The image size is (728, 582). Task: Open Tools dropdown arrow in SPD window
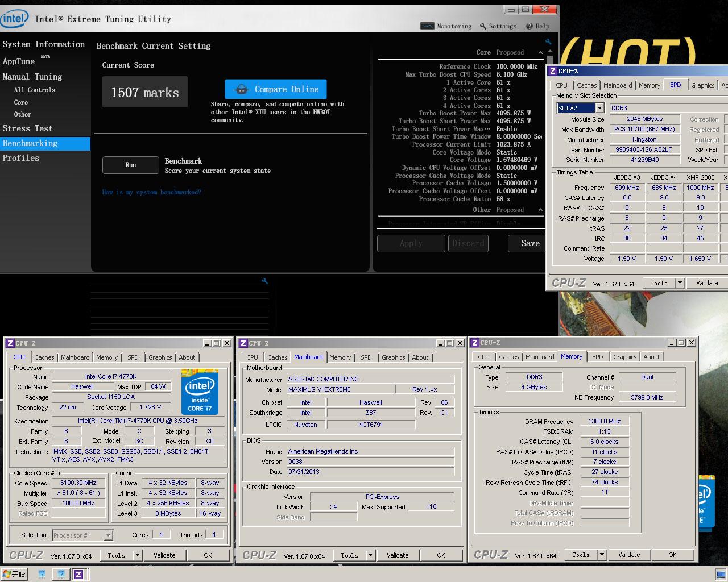(680, 283)
